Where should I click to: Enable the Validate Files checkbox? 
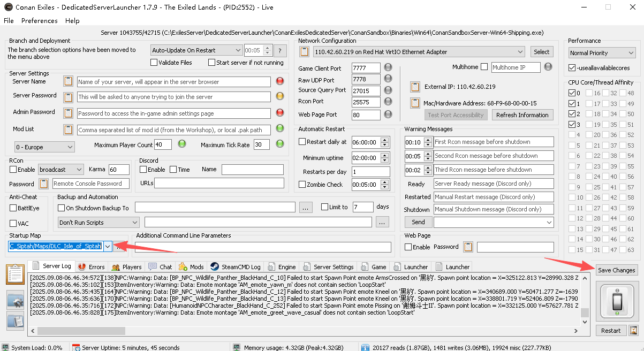coord(154,63)
